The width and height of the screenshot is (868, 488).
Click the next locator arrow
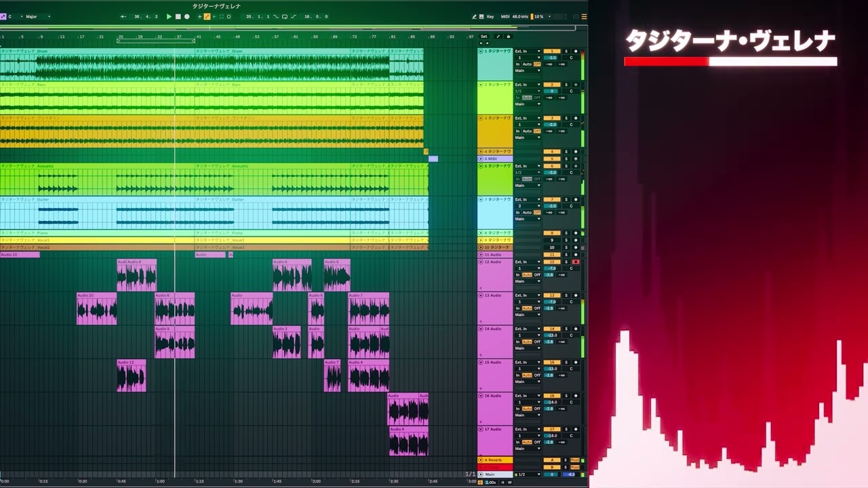(x=487, y=43)
